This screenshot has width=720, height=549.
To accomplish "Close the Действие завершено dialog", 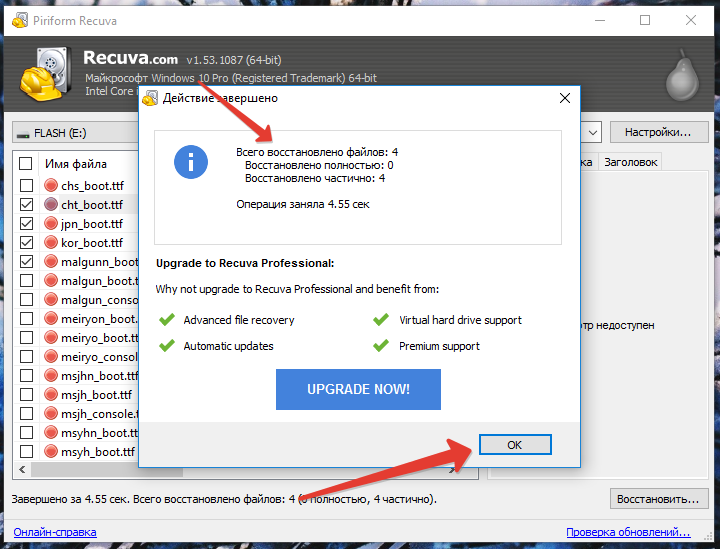I will tap(565, 98).
